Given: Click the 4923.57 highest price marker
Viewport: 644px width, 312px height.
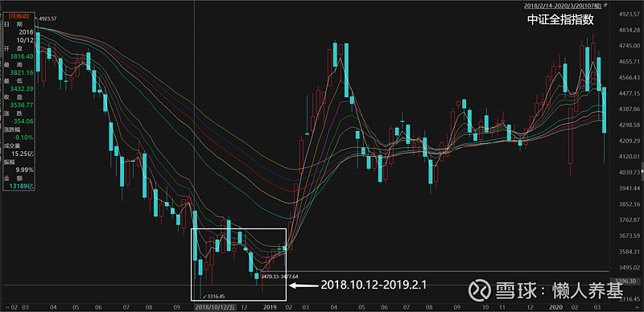Looking at the screenshot, I should 47,18.
